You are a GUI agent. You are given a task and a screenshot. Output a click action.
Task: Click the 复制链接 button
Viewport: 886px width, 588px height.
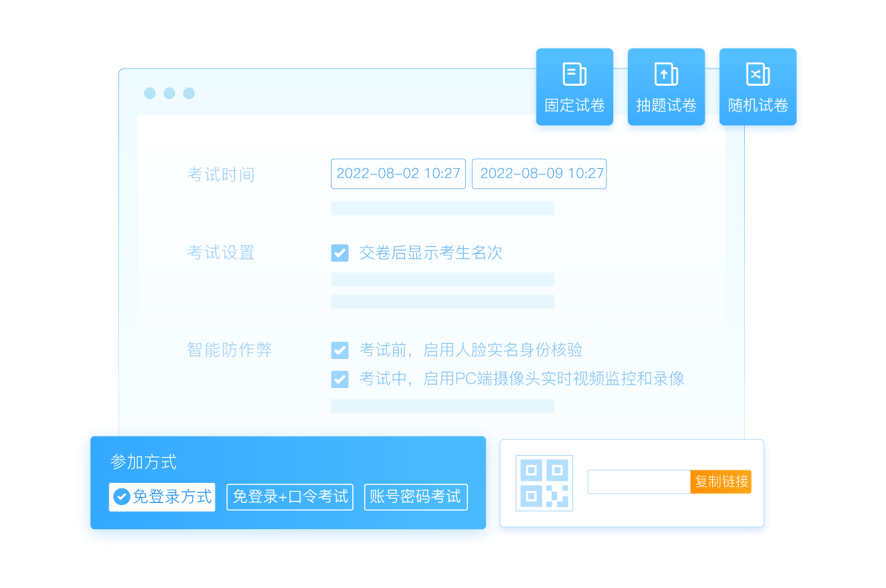721,481
